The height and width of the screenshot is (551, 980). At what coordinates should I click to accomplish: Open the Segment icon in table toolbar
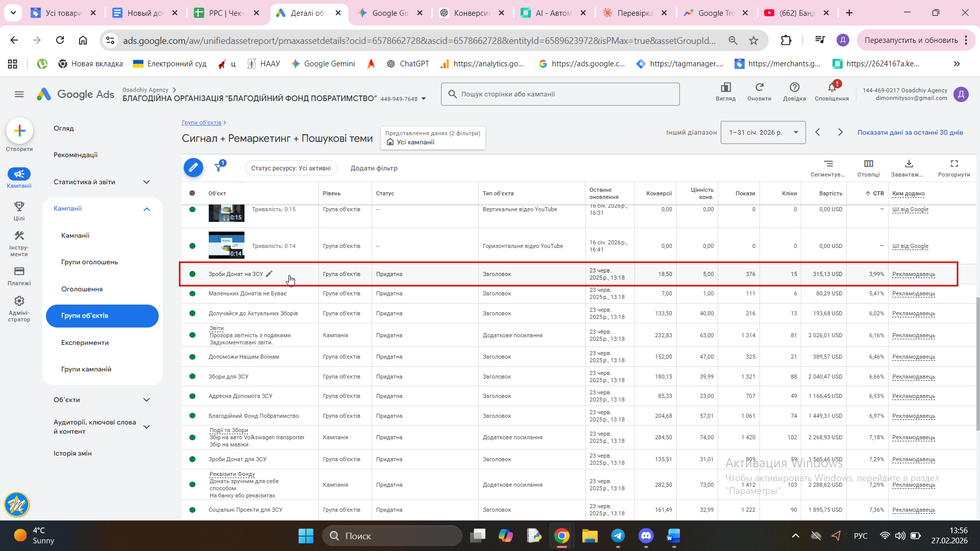(828, 164)
